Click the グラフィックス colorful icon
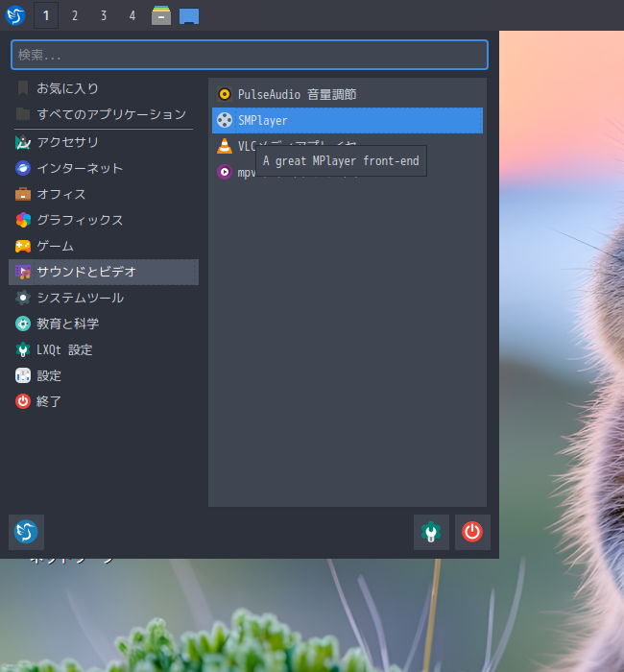Viewport: 624px width, 672px height. 23,220
